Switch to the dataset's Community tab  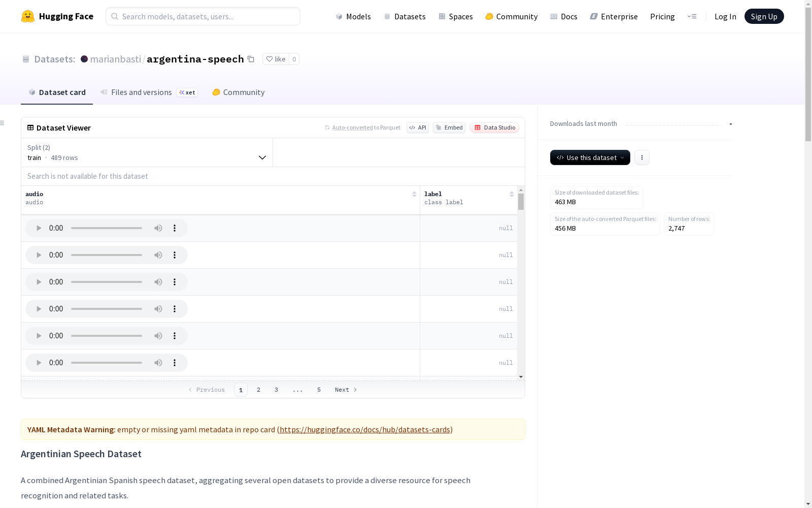pos(239,92)
